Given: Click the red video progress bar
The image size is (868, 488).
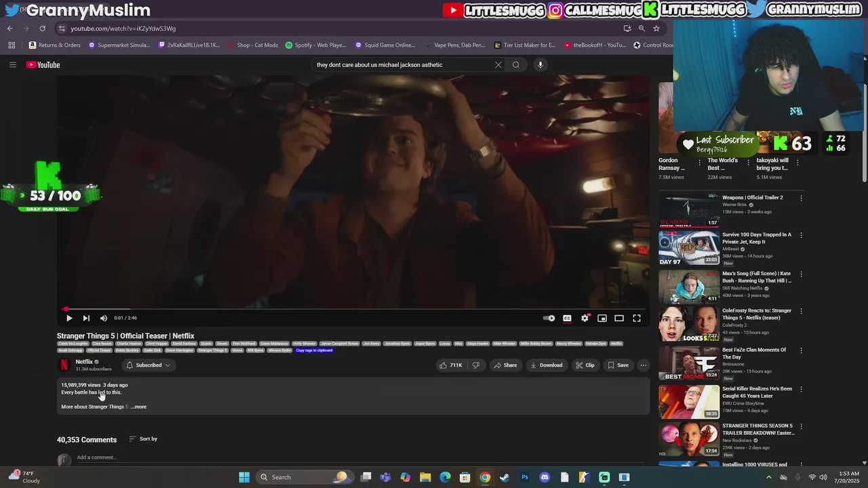Looking at the screenshot, I should tap(353, 309).
